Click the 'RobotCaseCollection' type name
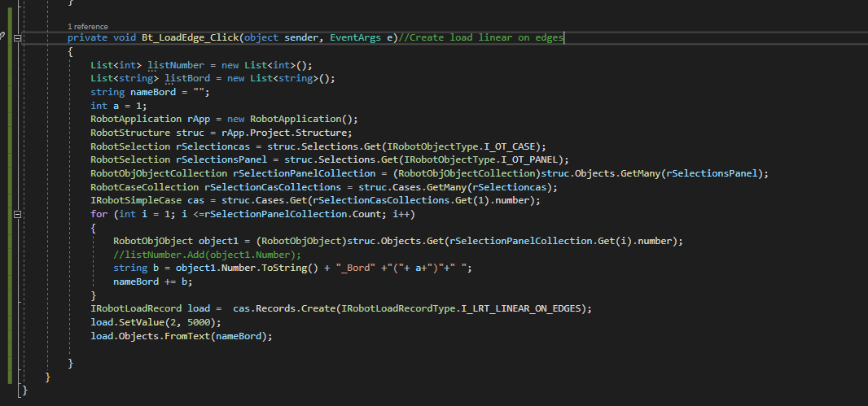Image resolution: width=868 pixels, height=406 pixels. pos(144,187)
